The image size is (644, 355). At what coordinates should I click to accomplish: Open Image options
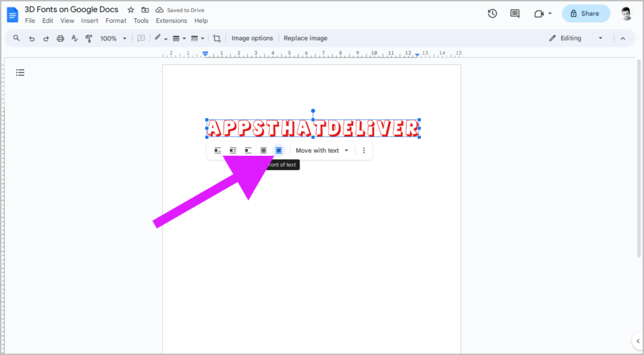[252, 38]
